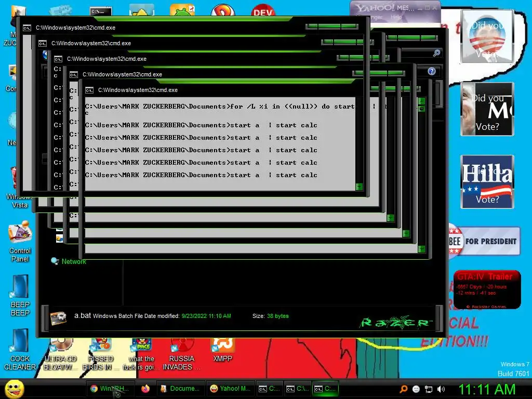Click the '9/23/2022 11:10 AM' modified date
Image resolution: width=532 pixels, height=399 pixels.
(x=206, y=316)
